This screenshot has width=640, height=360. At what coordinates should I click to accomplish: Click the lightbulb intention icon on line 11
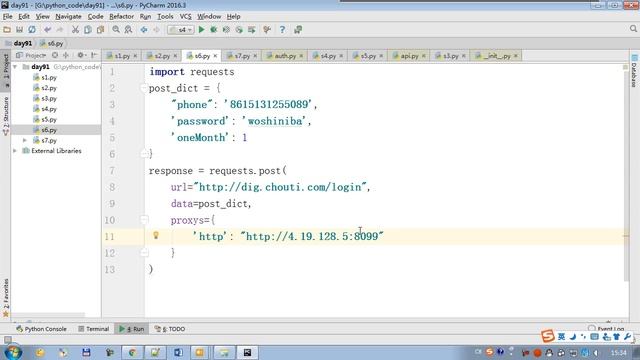[156, 235]
